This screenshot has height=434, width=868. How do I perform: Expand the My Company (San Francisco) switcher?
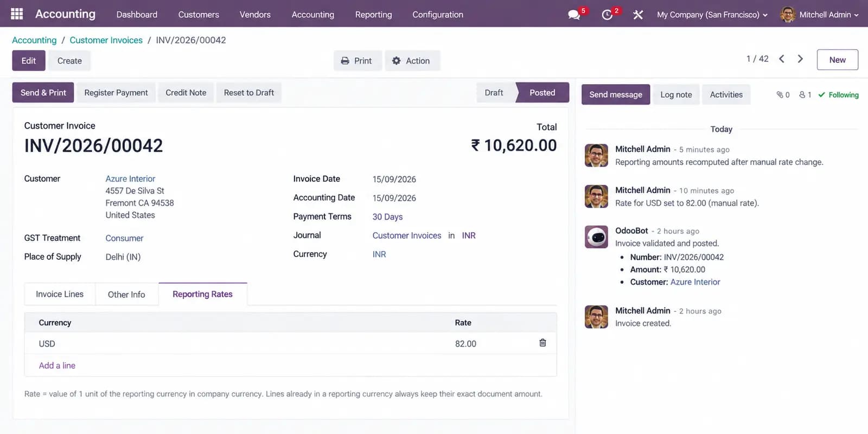pos(712,15)
